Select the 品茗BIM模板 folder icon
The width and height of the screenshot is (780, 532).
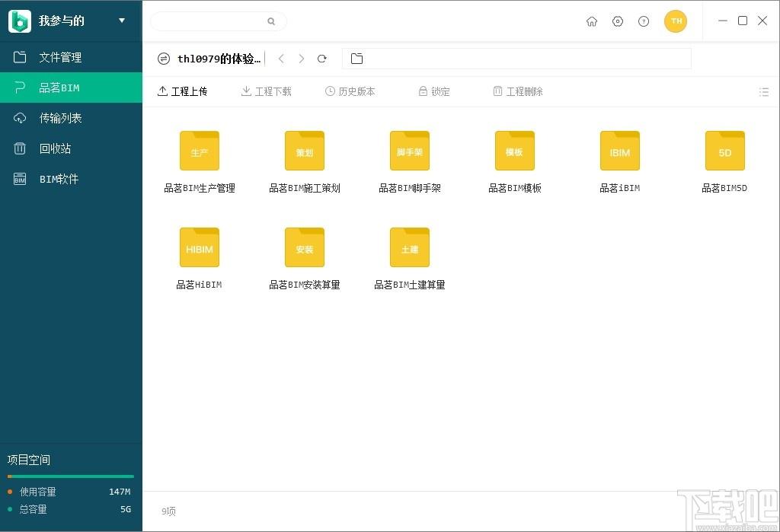tap(515, 151)
